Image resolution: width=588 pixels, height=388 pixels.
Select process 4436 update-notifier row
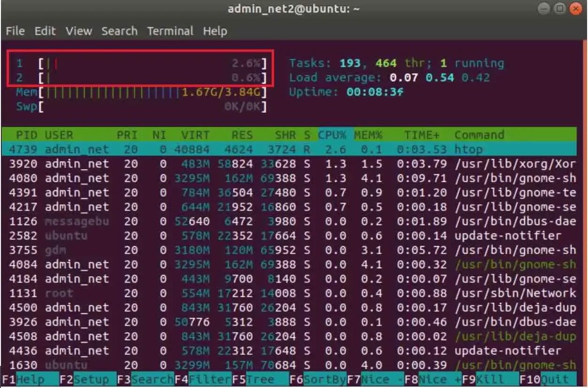(289, 350)
